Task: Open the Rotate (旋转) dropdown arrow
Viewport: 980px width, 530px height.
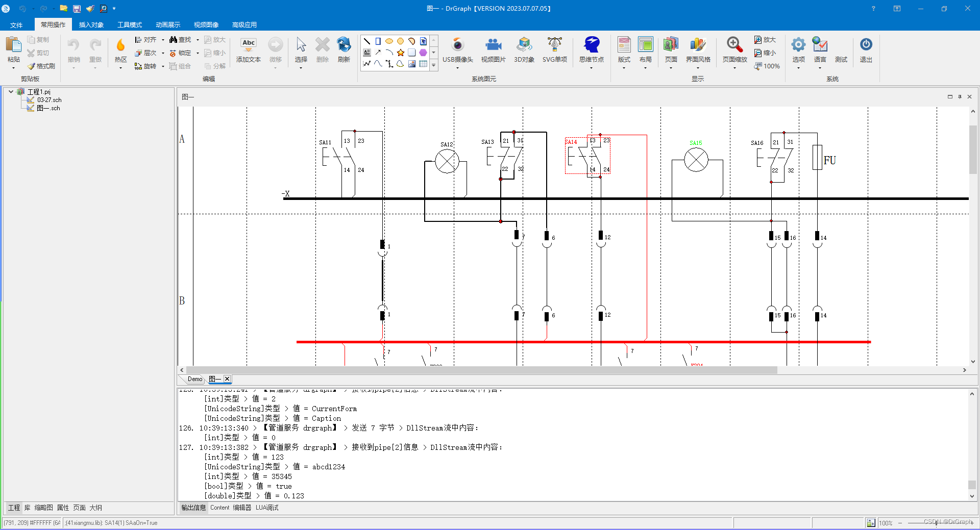Action: tap(163, 66)
